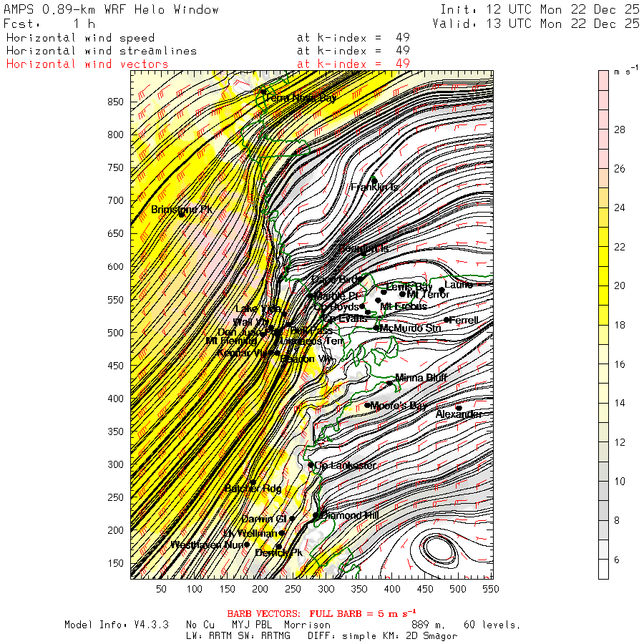Click the red 'at k-index = 49' text
644x644 pixels.
point(353,64)
